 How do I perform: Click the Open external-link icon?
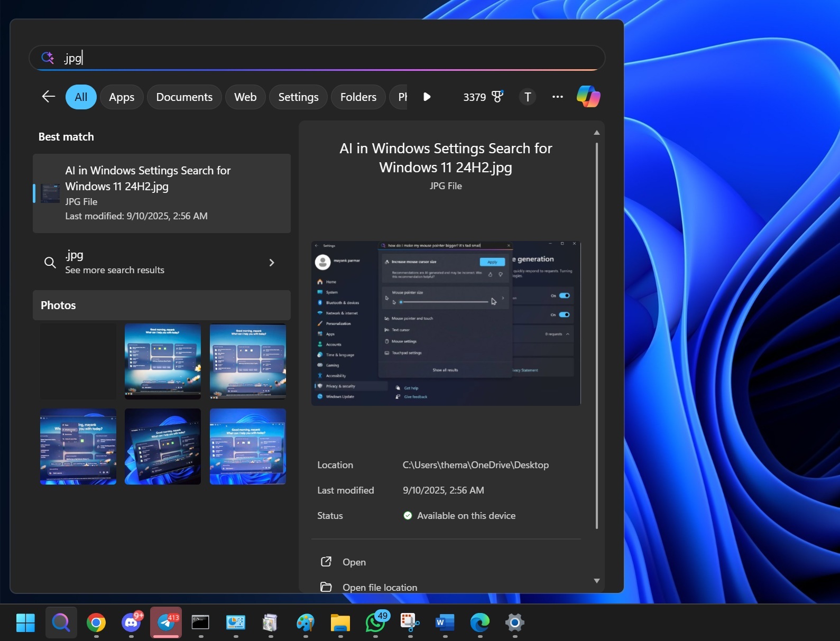click(326, 562)
